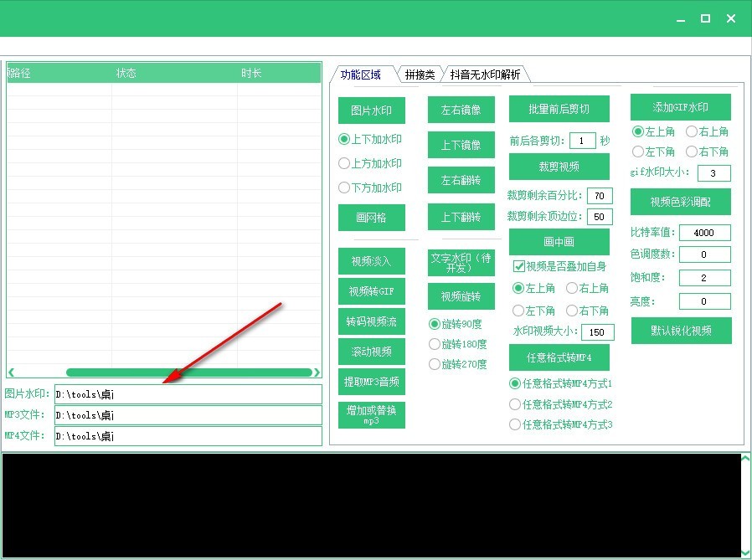This screenshot has width=752, height=560.
Task: Select 任意格式转MP4方式1 option
Action: (560, 383)
